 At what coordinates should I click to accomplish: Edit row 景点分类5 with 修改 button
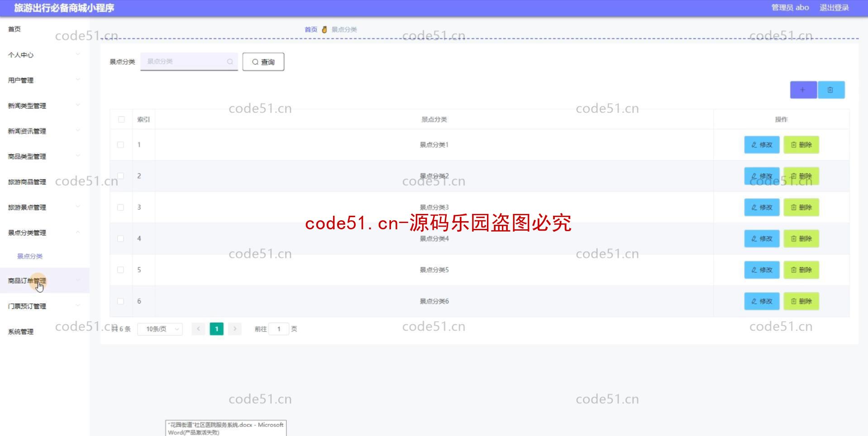[x=762, y=270]
